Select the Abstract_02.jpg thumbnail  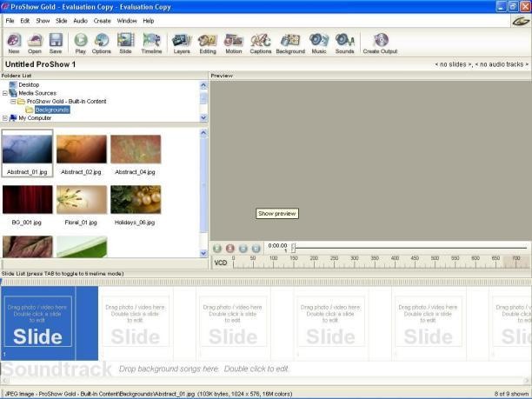click(x=82, y=150)
